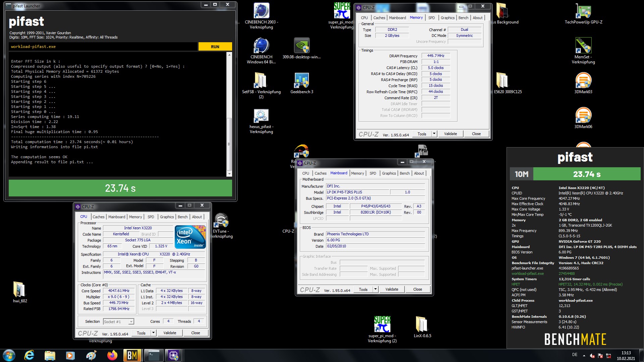
Task: Click Validate in CPU-Z processor window
Action: pyautogui.click(x=170, y=333)
